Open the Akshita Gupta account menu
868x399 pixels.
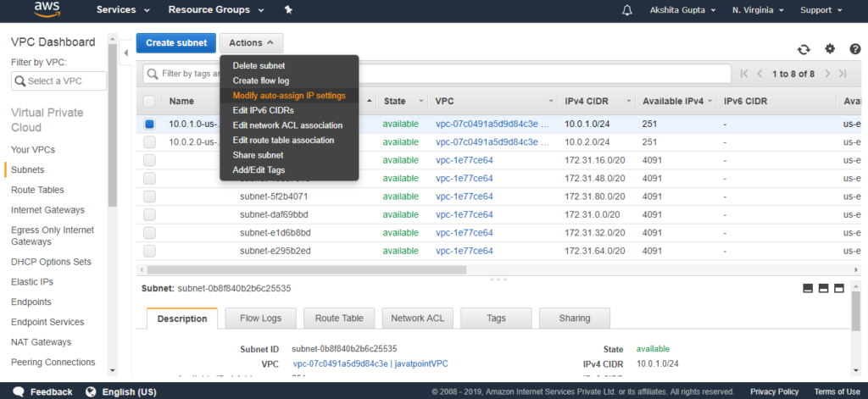coord(682,10)
